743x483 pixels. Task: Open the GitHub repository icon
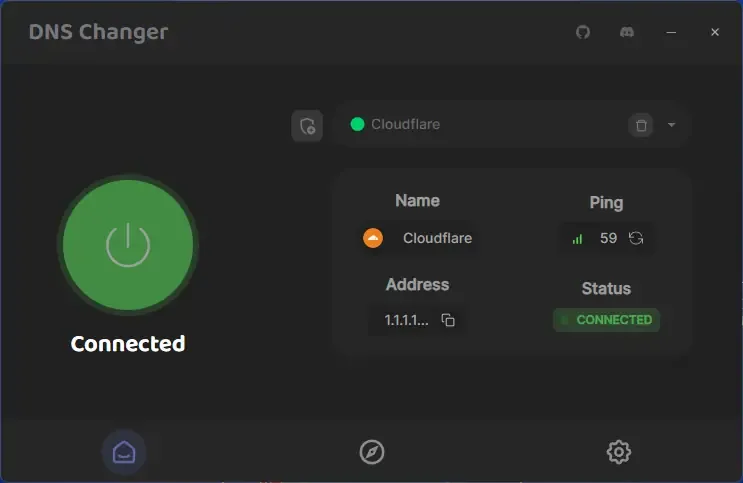coord(583,32)
